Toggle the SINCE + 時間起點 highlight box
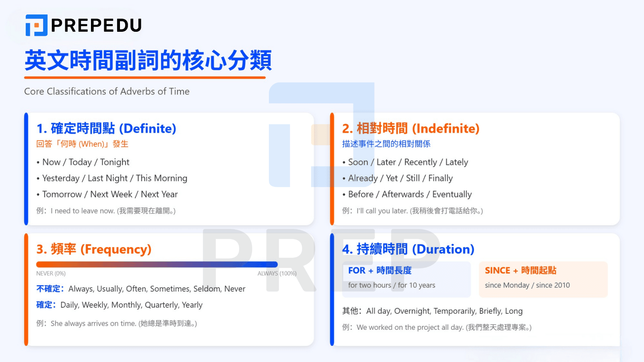 coord(543,279)
